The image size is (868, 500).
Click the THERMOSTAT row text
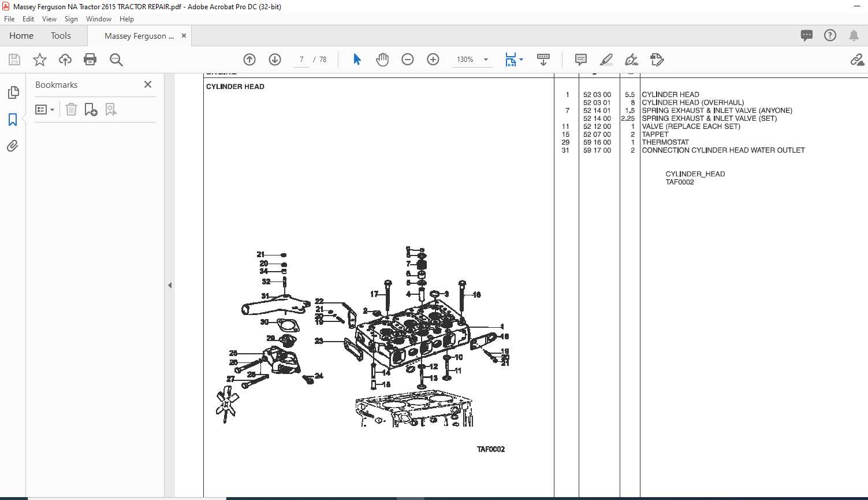665,142
